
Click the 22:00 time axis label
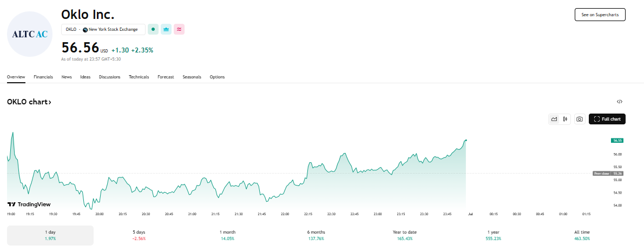click(285, 214)
